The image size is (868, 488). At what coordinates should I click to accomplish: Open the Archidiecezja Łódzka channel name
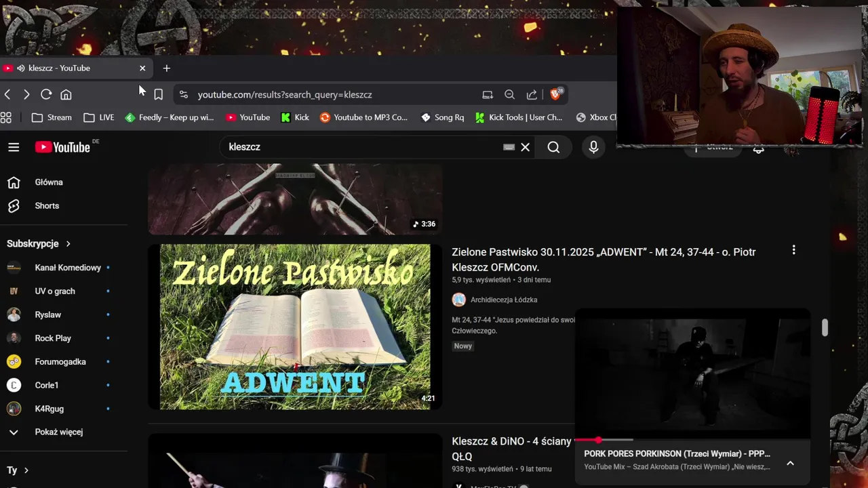504,300
